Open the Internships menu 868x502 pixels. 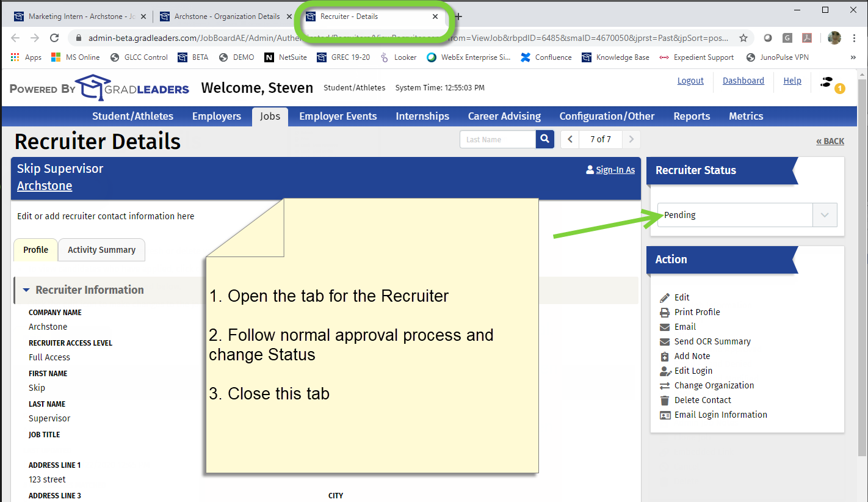click(x=422, y=116)
